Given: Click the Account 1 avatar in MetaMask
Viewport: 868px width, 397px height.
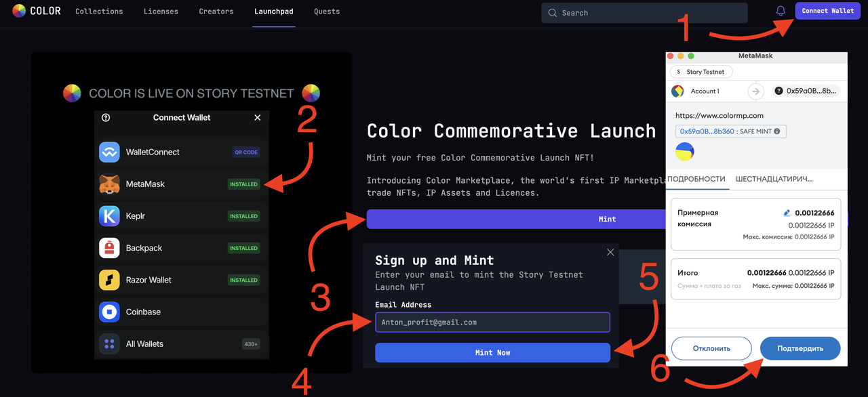Looking at the screenshot, I should point(677,91).
